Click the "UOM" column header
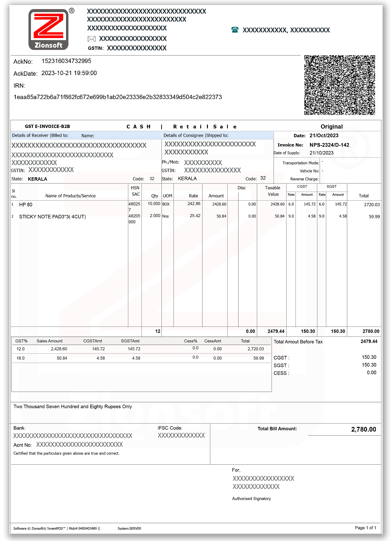The image size is (392, 541). point(168,196)
